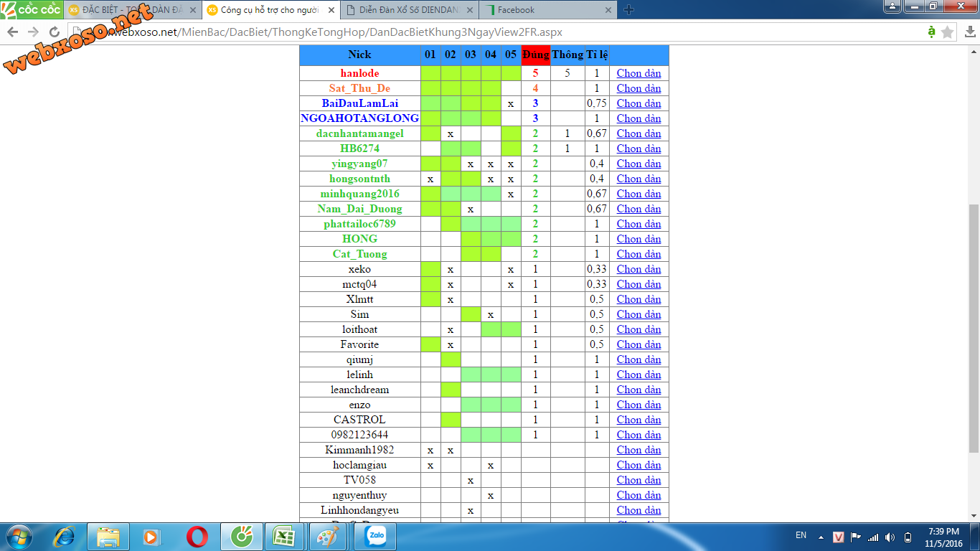Open Paint from the taskbar
Screen dimensions: 980x551
click(x=328, y=537)
